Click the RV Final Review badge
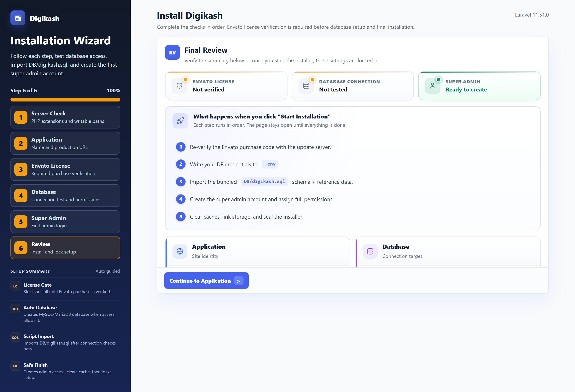Viewport: 575px width, 392px height. [172, 52]
